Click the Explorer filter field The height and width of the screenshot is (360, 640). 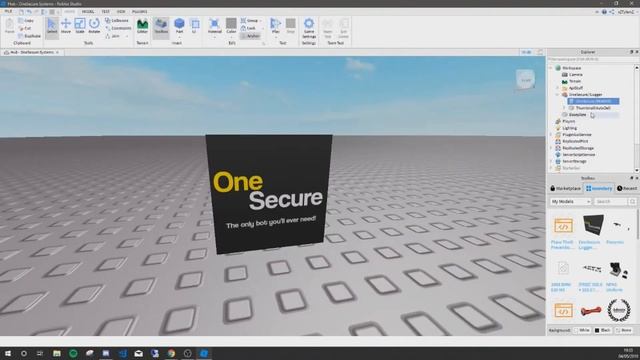[591, 60]
